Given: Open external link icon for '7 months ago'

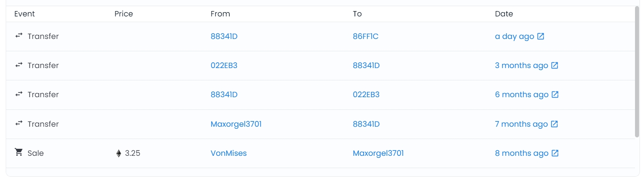Looking at the screenshot, I should pos(554,124).
